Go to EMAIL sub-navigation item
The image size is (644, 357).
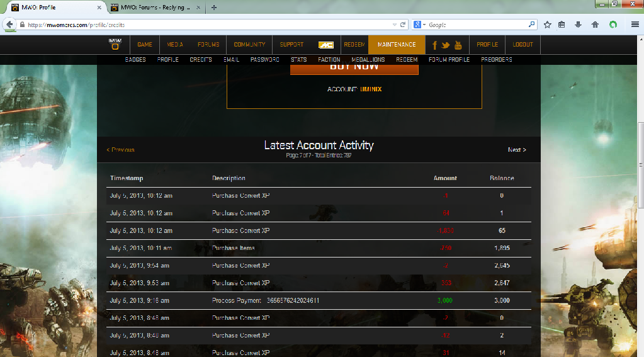pyautogui.click(x=231, y=60)
